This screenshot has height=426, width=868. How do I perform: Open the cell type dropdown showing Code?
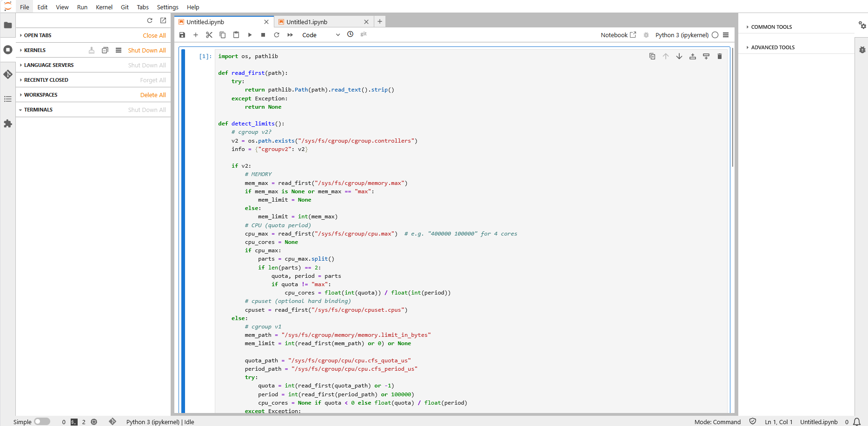(x=321, y=35)
